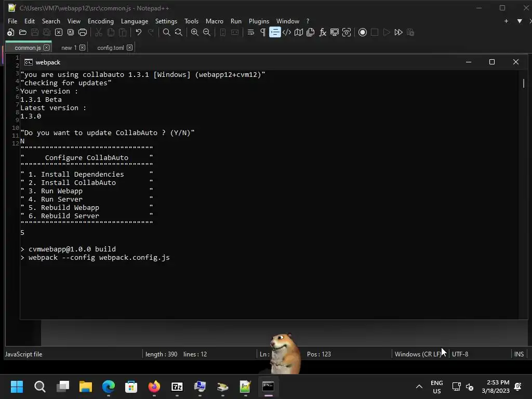Toggle the indent guide button
The width and height of the screenshot is (532, 399).
tap(275, 32)
